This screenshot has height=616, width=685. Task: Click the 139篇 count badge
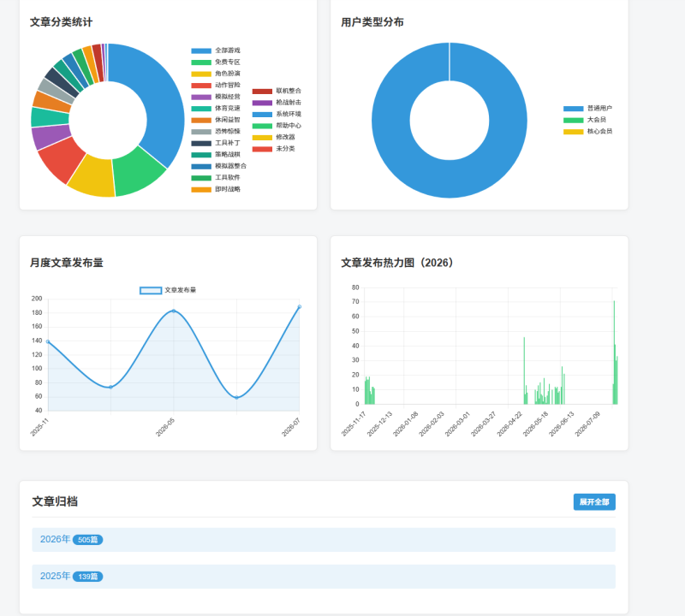(x=88, y=577)
